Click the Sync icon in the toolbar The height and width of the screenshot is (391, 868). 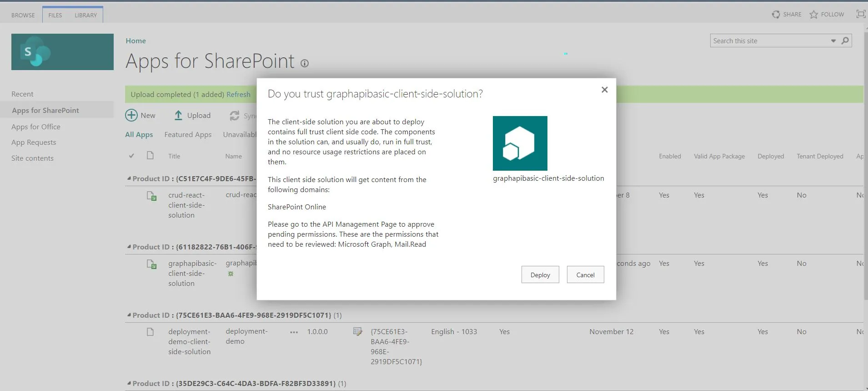click(x=235, y=116)
